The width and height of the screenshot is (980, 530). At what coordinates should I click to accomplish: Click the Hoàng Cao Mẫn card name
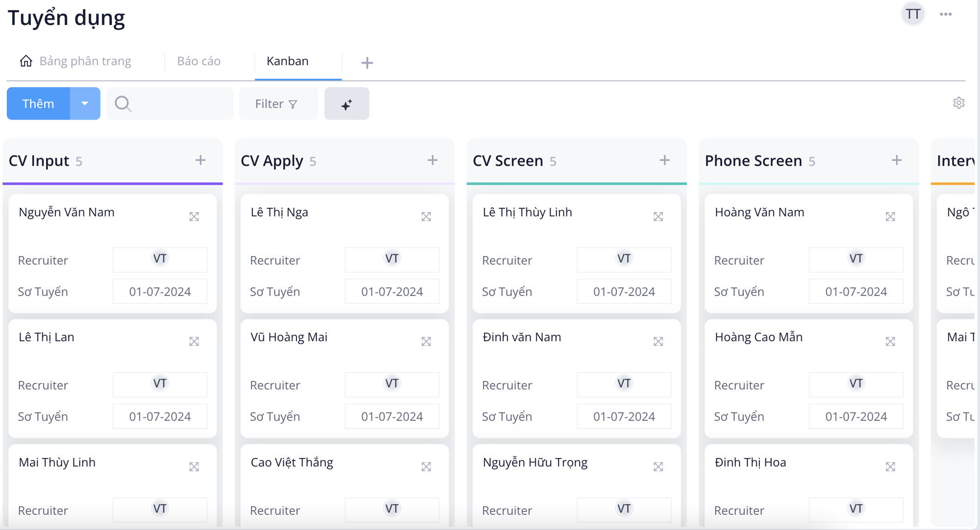pyautogui.click(x=759, y=337)
